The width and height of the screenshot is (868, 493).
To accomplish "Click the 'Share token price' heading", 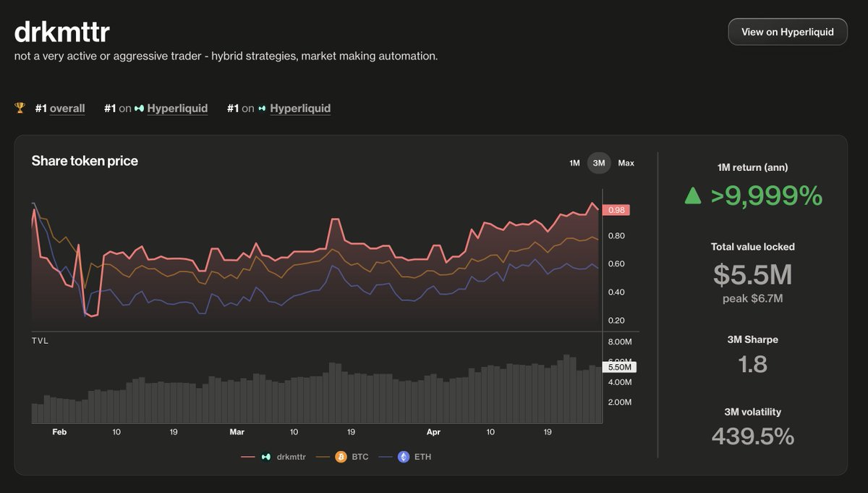I will click(x=85, y=161).
